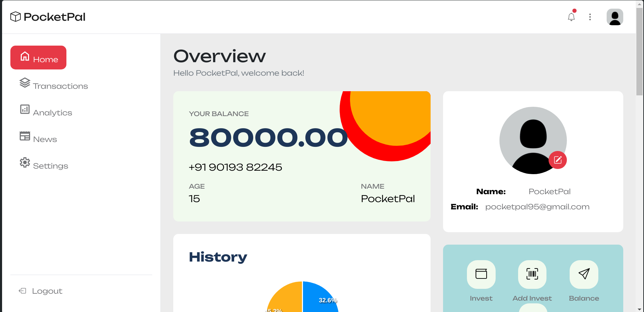
Task: Click the History heading
Action: tap(218, 257)
